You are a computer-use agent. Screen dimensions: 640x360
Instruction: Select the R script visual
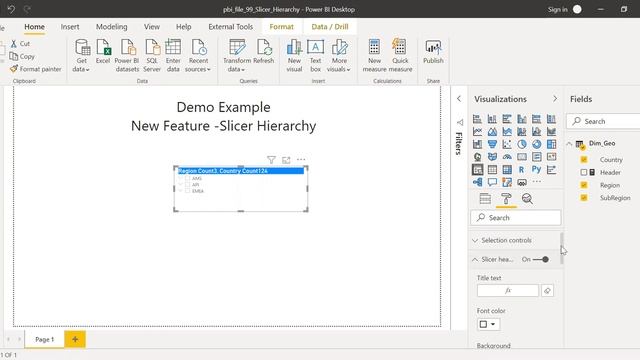(522, 169)
